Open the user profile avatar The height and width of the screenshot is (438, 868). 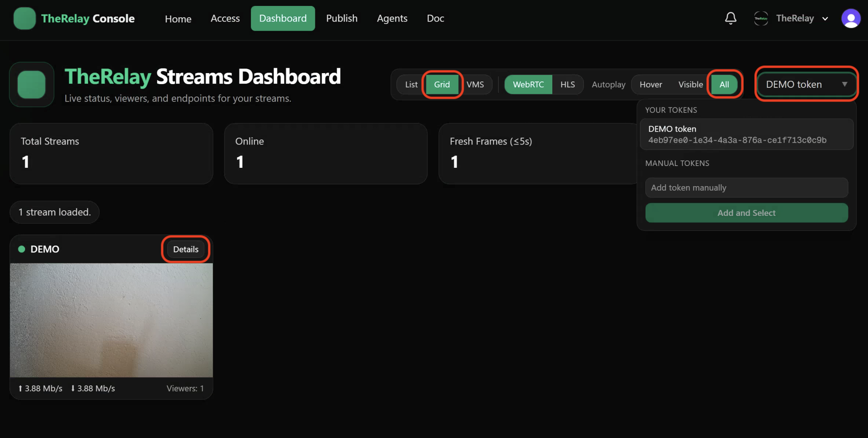click(x=851, y=19)
